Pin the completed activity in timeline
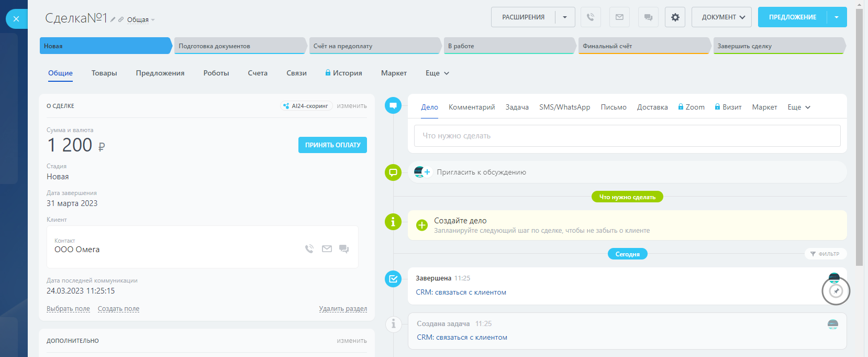The width and height of the screenshot is (868, 357). pyautogui.click(x=836, y=291)
